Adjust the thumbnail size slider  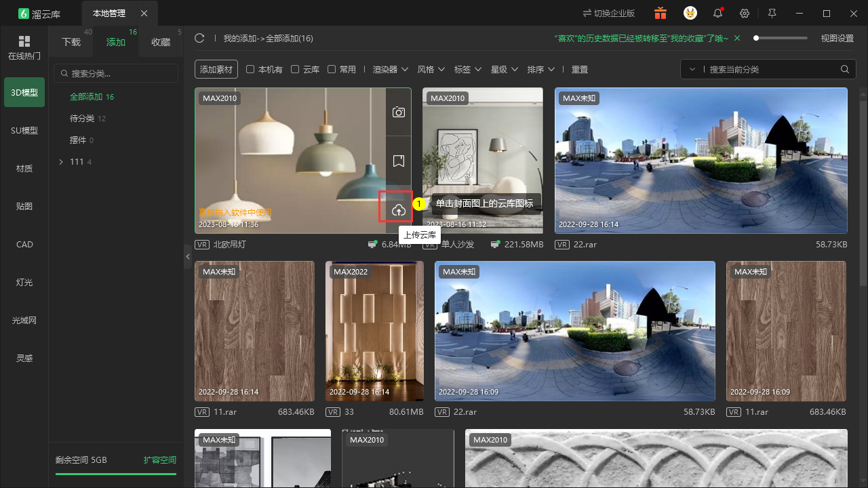(x=781, y=38)
